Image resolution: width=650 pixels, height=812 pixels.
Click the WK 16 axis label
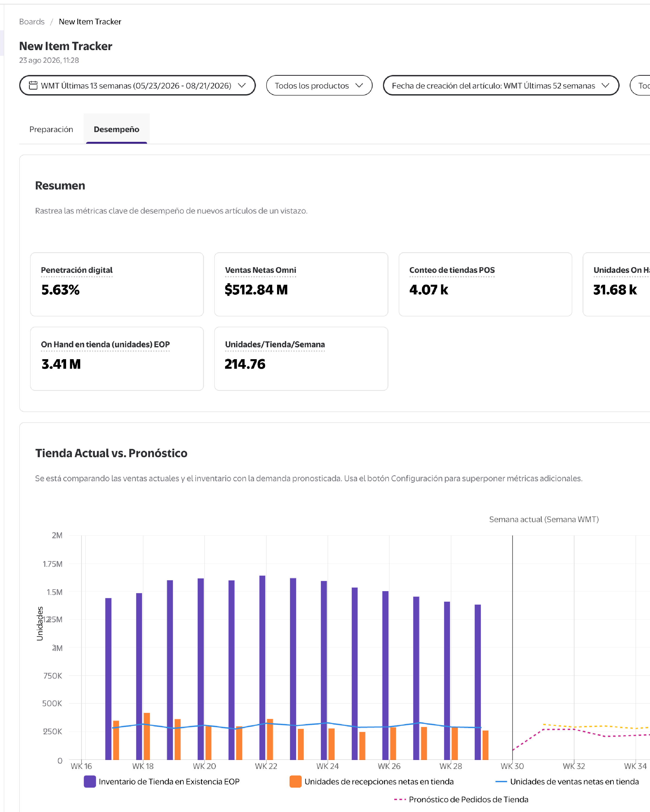point(82,766)
